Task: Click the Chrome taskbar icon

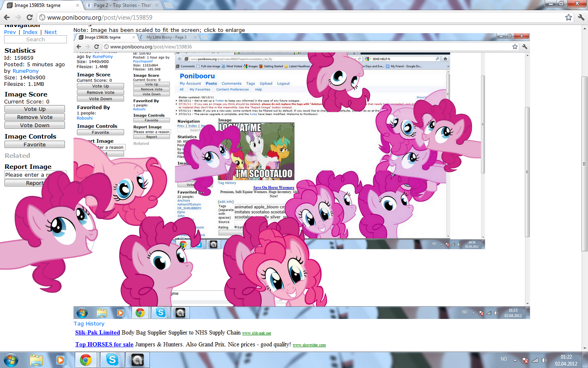Action: click(x=85, y=360)
